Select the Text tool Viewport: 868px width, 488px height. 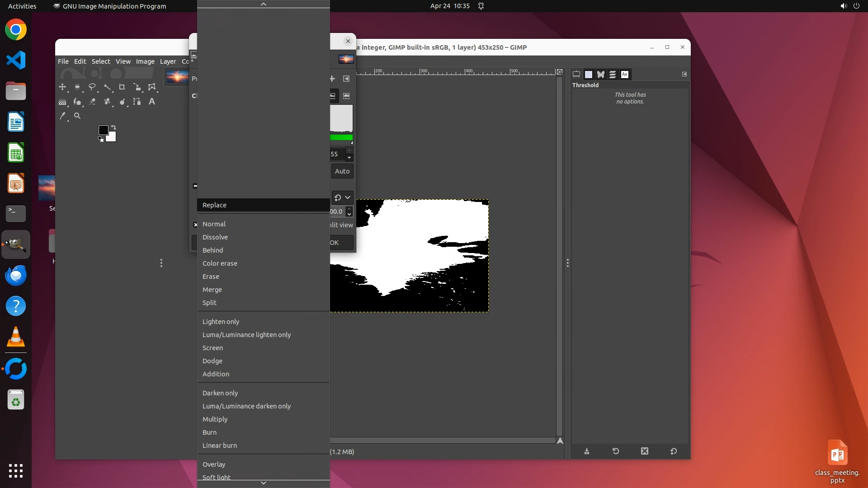pyautogui.click(x=152, y=102)
